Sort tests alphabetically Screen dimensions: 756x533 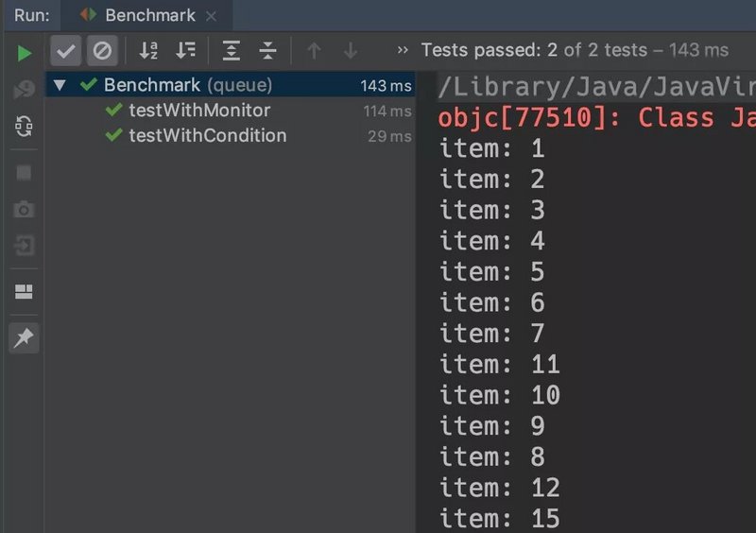click(148, 51)
